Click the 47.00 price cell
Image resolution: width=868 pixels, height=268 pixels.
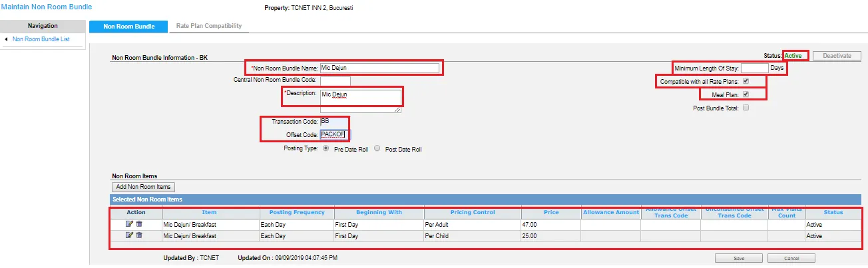(x=551, y=225)
